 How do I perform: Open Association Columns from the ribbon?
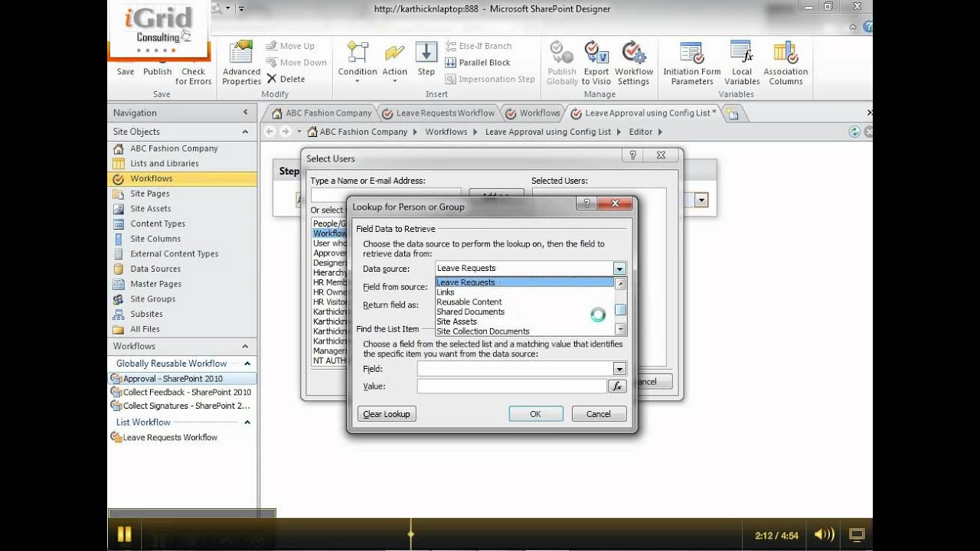[786, 63]
